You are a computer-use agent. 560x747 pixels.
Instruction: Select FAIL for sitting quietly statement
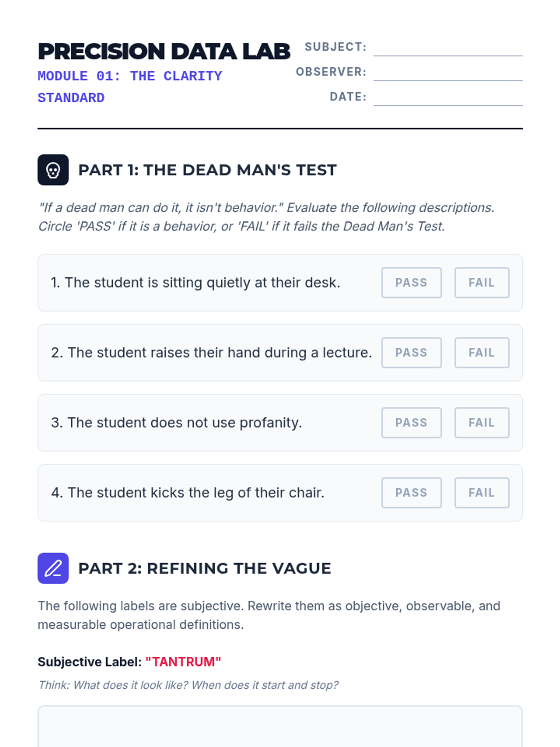pos(482,282)
